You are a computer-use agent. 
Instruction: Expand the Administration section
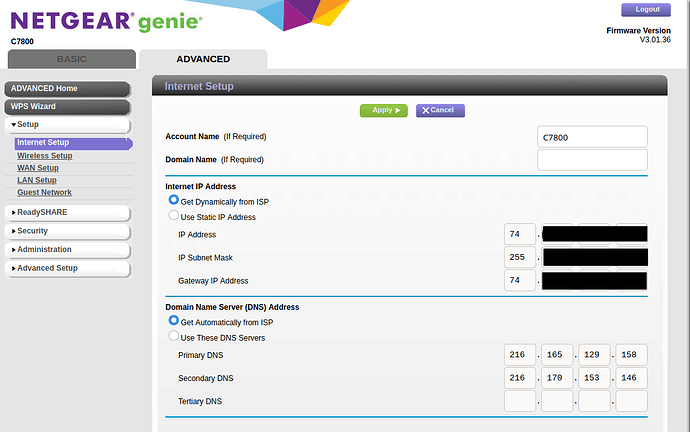[x=67, y=249]
